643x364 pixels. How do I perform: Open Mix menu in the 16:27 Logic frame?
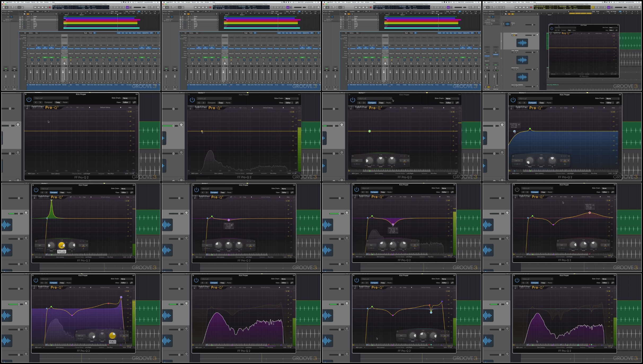click(x=37, y=2)
